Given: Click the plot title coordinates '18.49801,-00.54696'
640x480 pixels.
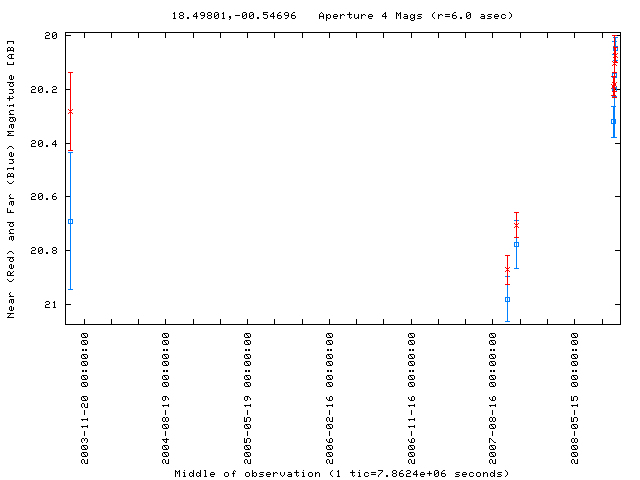Looking at the screenshot, I should [x=234, y=16].
